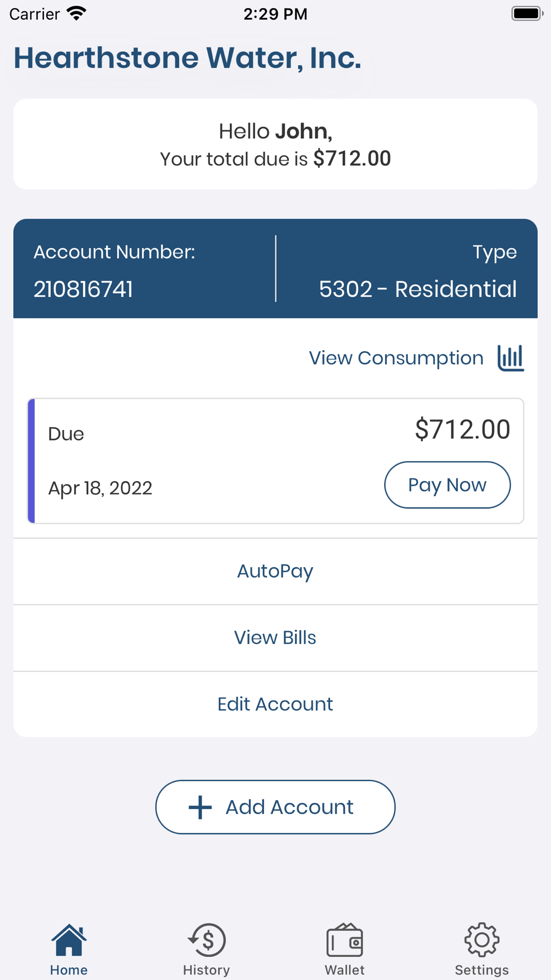551x980 pixels.
Task: Open the consumption bar chart icon
Action: (511, 358)
